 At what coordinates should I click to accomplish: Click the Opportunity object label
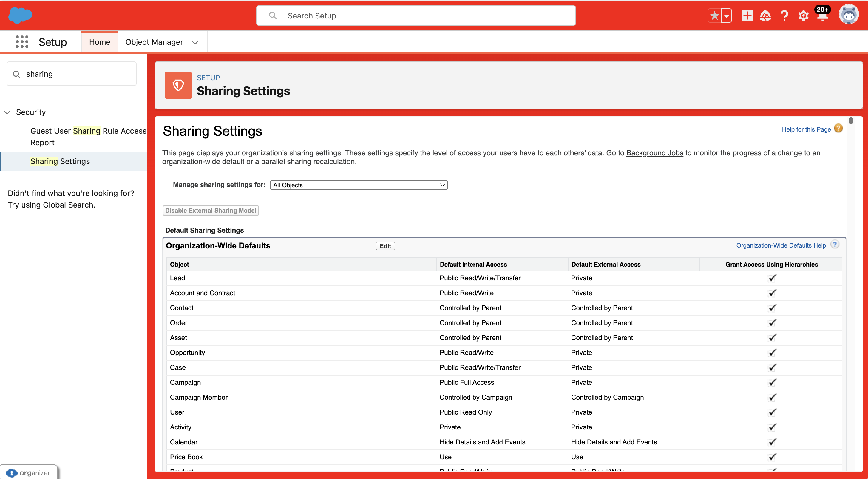point(187,353)
